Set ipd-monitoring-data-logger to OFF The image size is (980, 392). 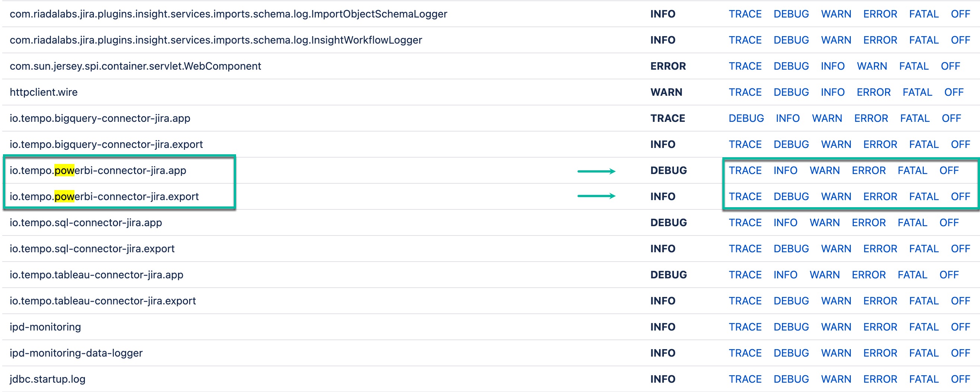point(960,353)
